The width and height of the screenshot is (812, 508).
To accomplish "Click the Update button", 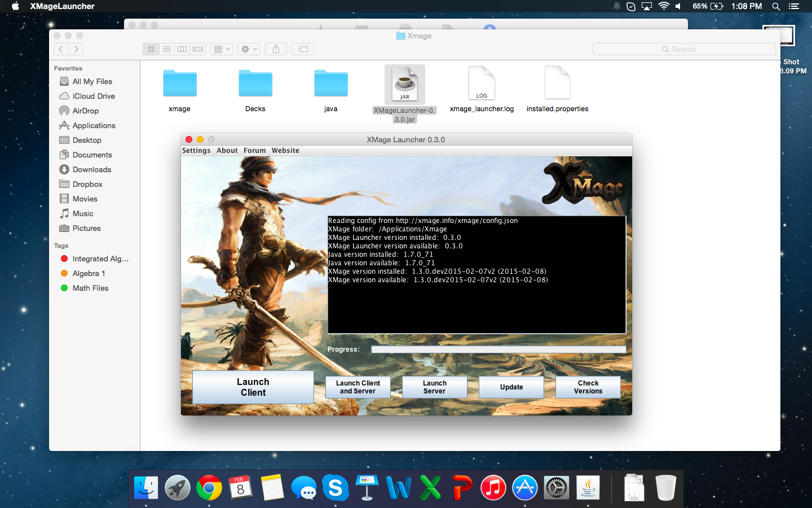I will pyautogui.click(x=511, y=387).
